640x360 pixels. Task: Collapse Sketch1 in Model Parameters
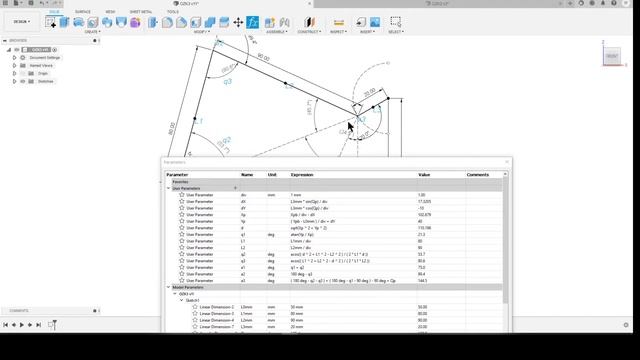tap(182, 300)
